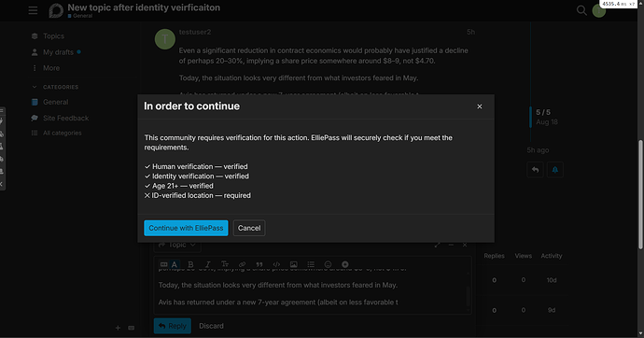Cancel the verification dialog
The width and height of the screenshot is (644, 338).
[x=249, y=228]
